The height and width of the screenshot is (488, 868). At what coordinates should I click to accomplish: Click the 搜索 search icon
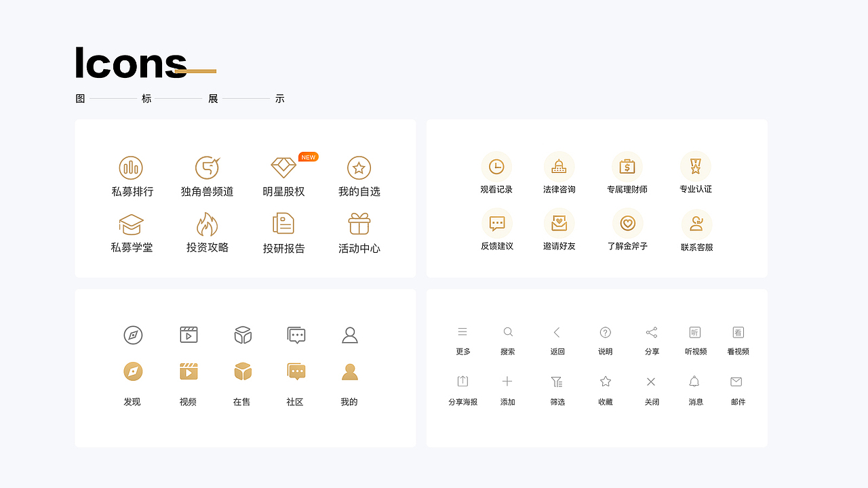tap(508, 331)
